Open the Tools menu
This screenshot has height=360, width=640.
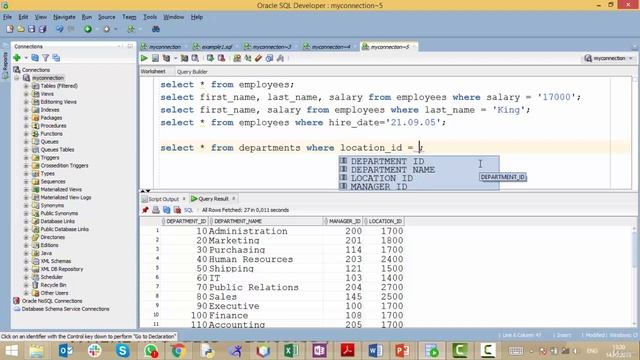point(150,17)
